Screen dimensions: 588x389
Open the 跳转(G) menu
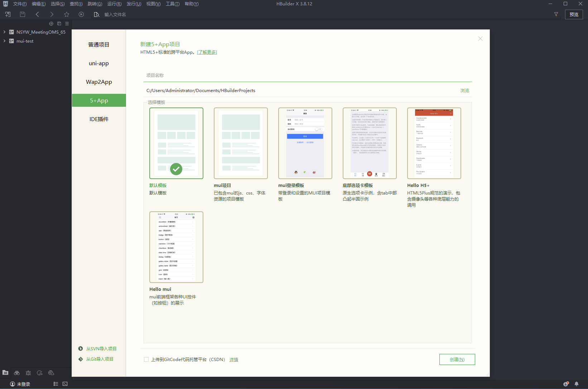[x=95, y=4]
